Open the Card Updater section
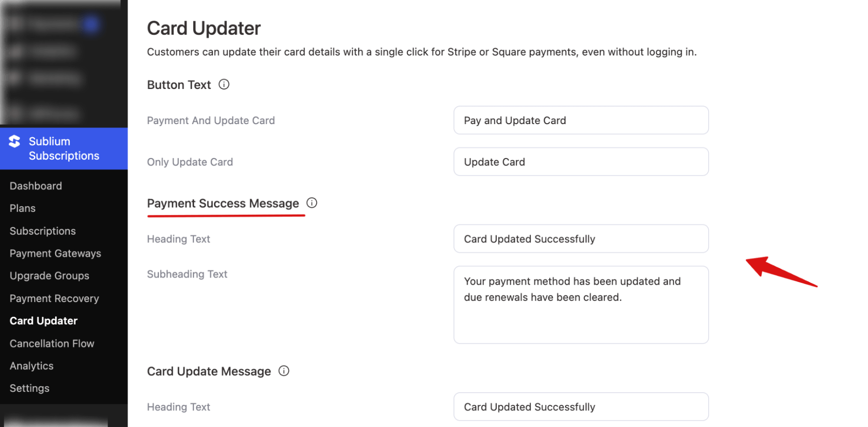This screenshot has width=868, height=427. point(43,321)
